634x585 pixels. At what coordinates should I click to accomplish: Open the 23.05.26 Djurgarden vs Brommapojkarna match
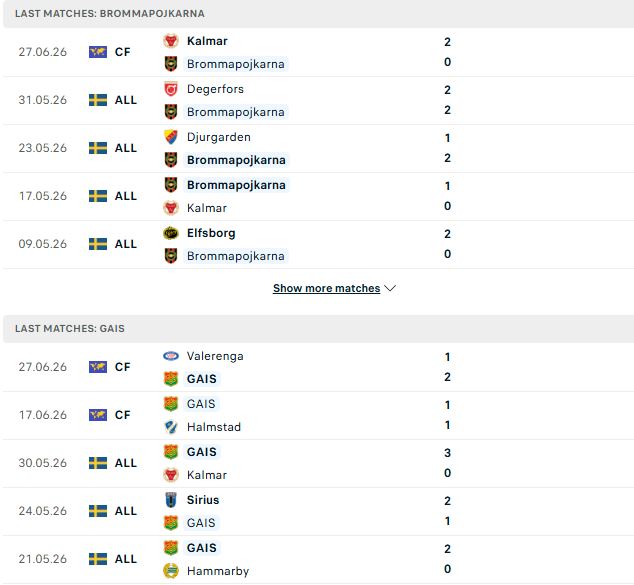point(319,148)
